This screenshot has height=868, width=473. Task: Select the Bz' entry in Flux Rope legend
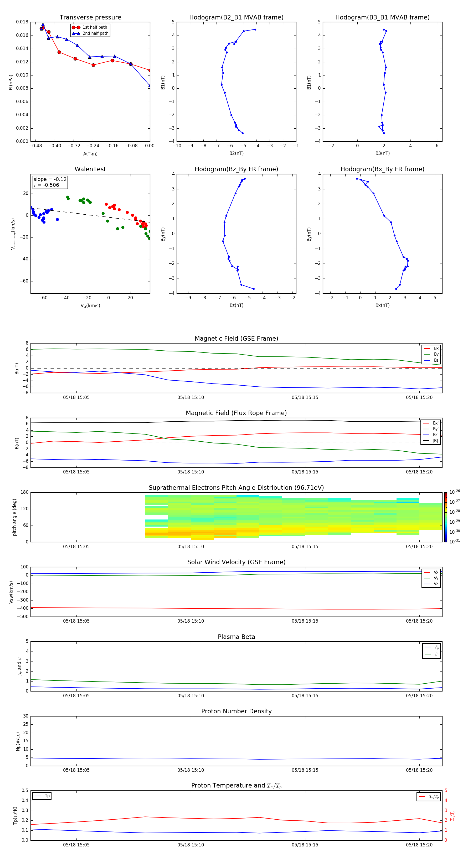click(x=431, y=435)
